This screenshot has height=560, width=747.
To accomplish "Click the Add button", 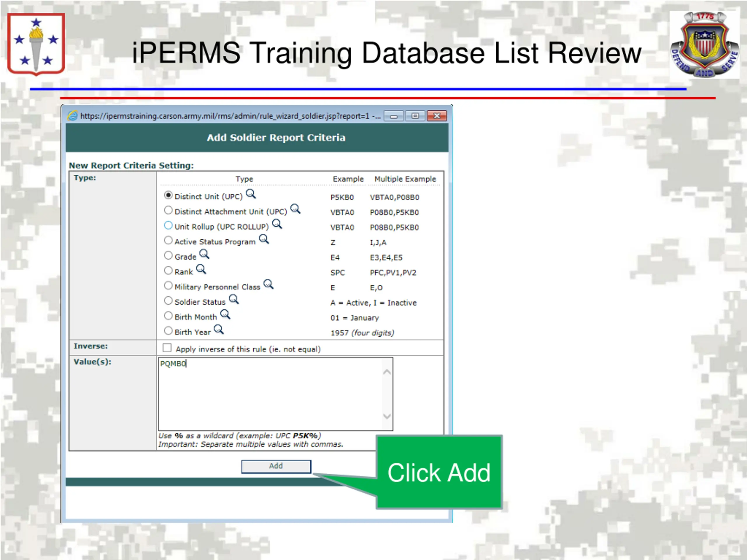I will 276,466.
